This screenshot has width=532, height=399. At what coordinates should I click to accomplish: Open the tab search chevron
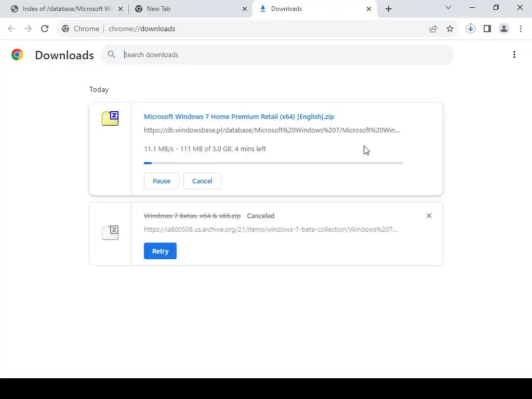point(448,7)
